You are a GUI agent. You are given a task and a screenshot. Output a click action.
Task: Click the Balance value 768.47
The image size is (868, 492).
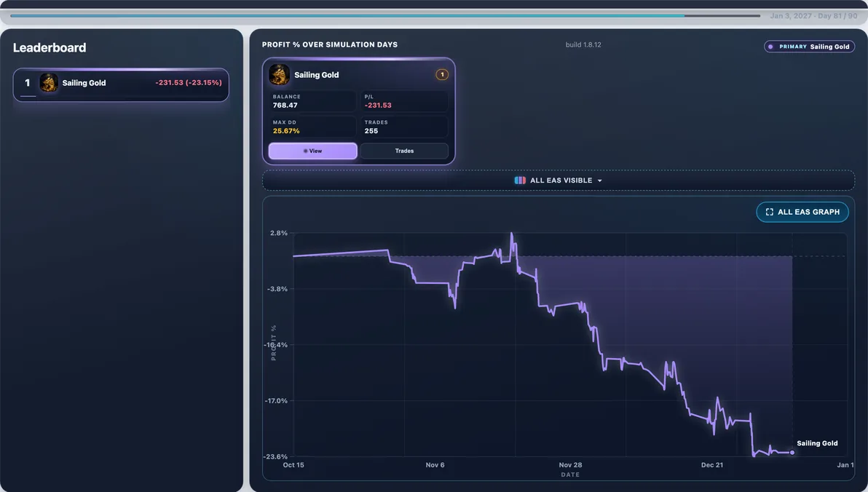click(285, 105)
